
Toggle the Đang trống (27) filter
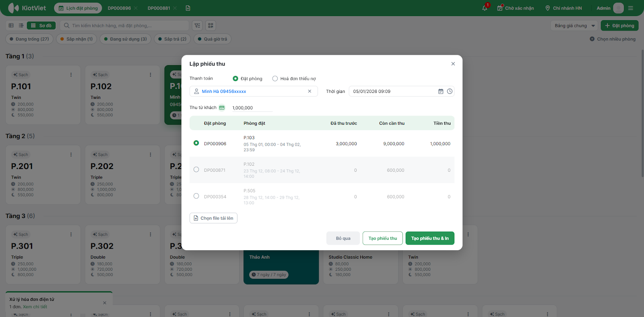click(29, 39)
